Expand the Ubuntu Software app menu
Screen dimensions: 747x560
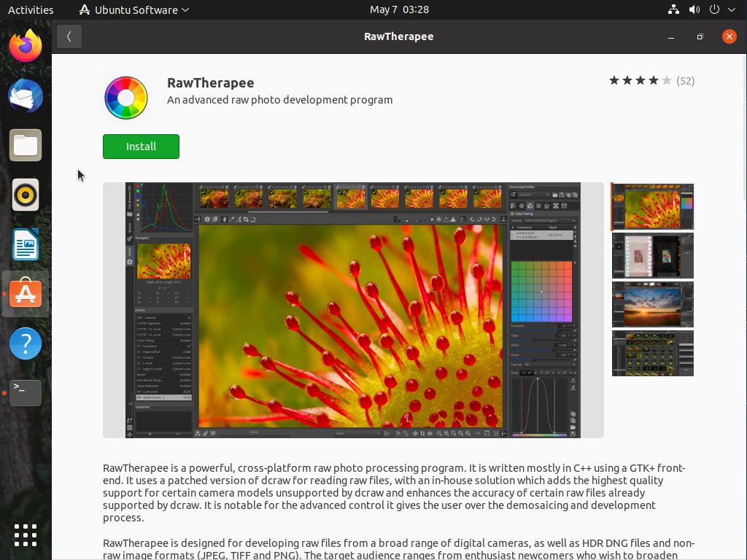(x=133, y=9)
